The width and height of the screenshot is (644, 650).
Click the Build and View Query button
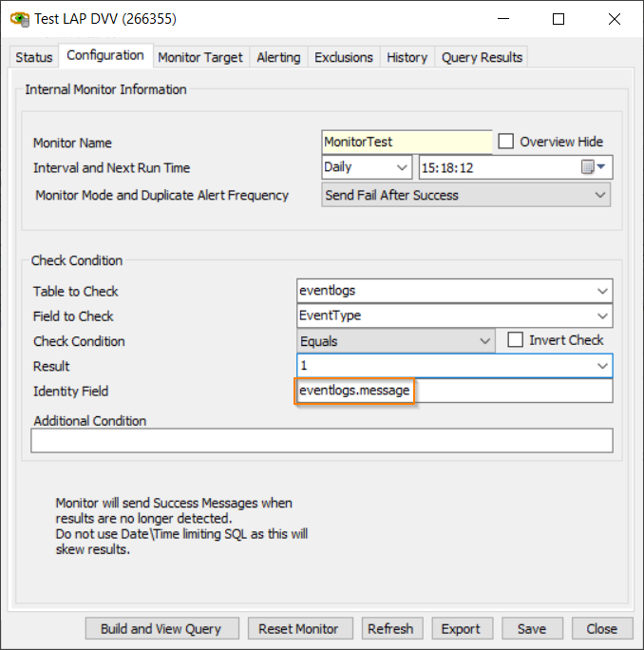[161, 628]
